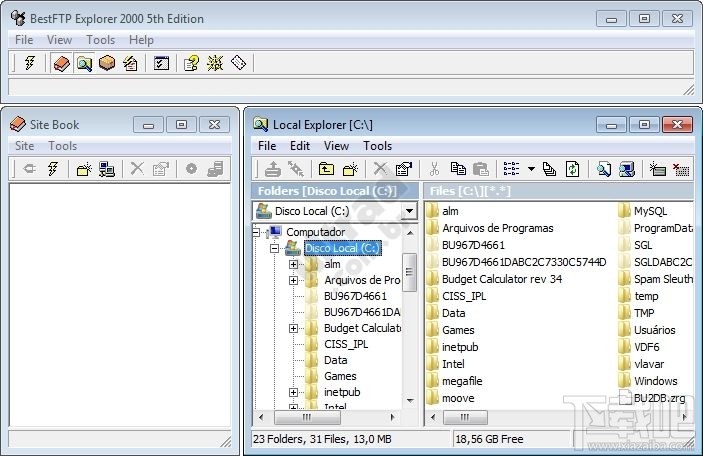Collapse the Disco Local (C:) tree node
703x456 pixels.
pos(275,248)
